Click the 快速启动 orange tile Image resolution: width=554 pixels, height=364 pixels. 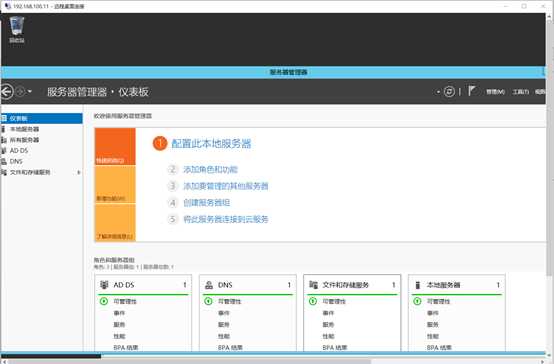115,146
